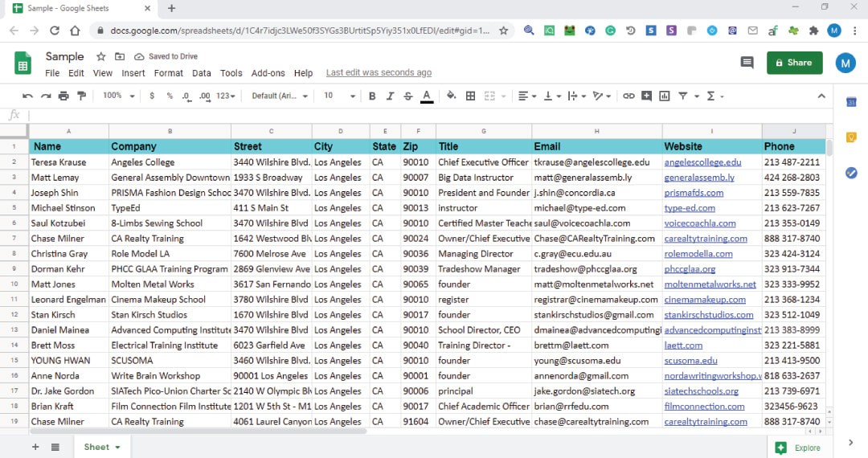Click the text color swatch button
Viewport: 868px width, 458px height.
tap(427, 96)
